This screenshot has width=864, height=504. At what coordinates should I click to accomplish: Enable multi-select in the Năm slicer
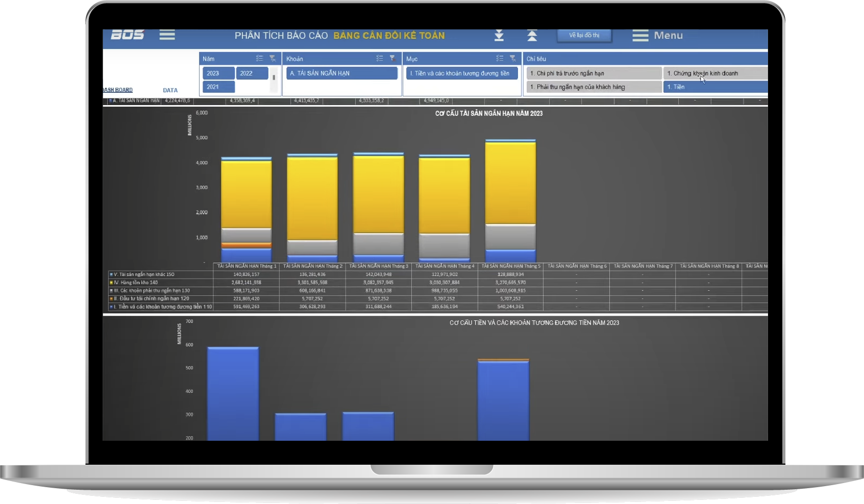[259, 59]
